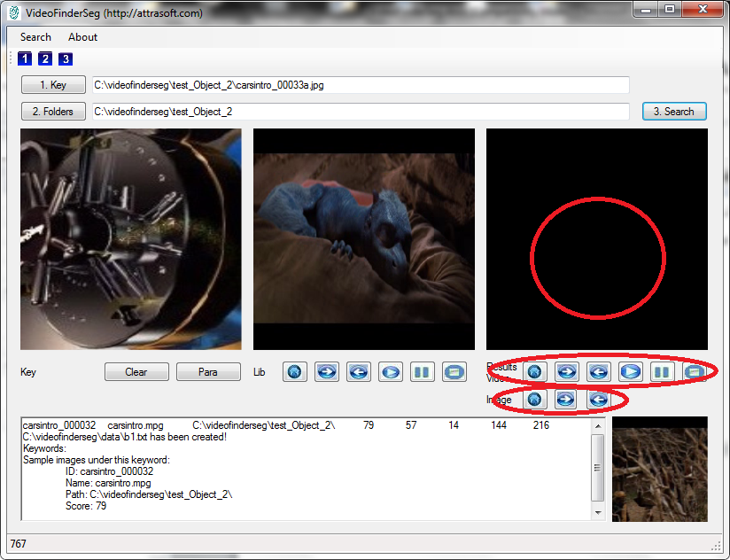730x560 pixels.
Task: Click result row 'carsintro_000032 carsintro.mpg'
Action: tap(286, 425)
